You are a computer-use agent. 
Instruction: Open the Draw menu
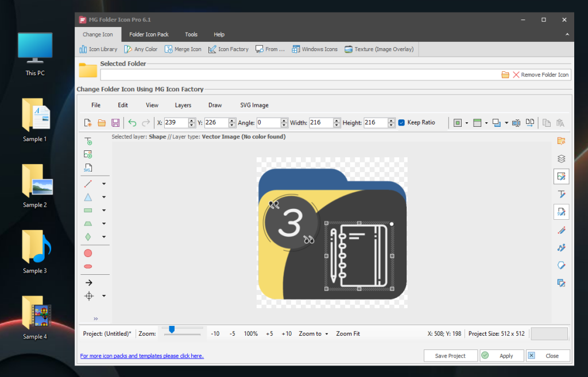215,105
